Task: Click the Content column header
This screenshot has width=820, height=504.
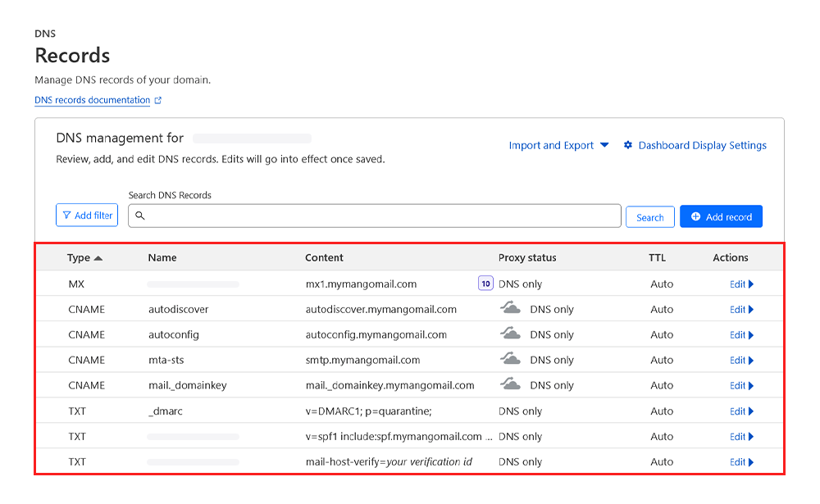Action: (324, 258)
